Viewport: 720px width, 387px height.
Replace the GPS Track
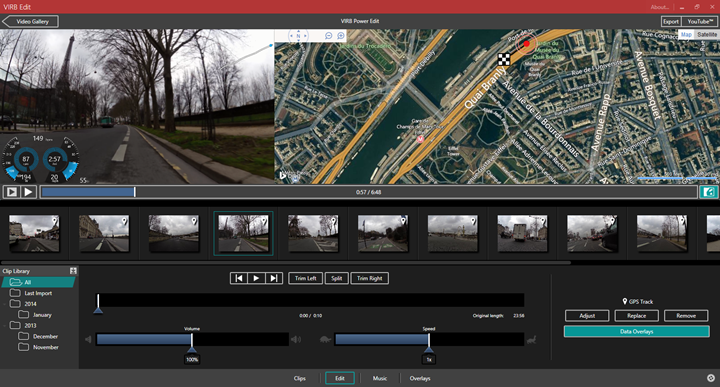click(636, 315)
